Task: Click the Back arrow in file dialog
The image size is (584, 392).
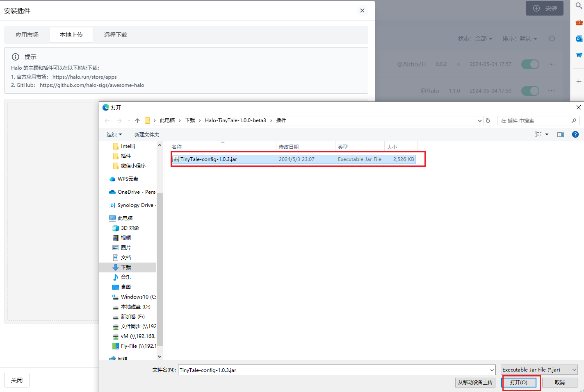Action: 107,120
